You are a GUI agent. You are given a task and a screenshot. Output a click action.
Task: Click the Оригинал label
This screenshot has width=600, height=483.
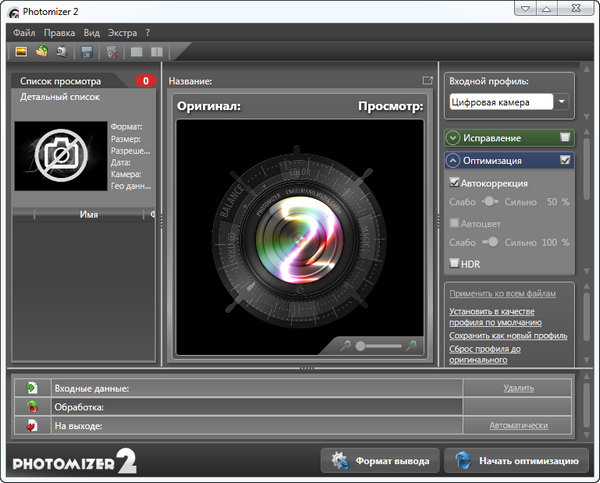point(209,106)
